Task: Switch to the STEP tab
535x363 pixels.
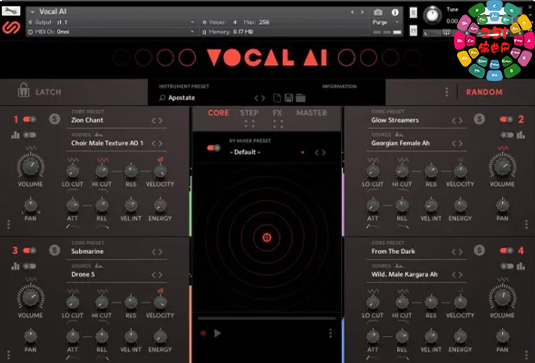Action: (249, 113)
